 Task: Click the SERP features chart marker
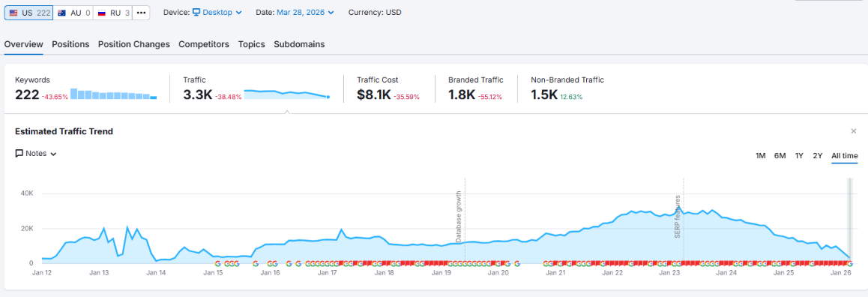(x=677, y=216)
